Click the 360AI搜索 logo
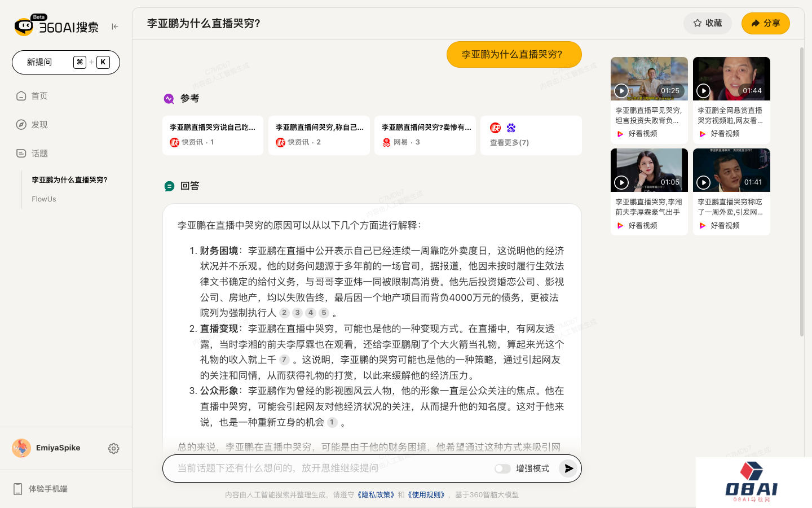 pyautogui.click(x=56, y=26)
